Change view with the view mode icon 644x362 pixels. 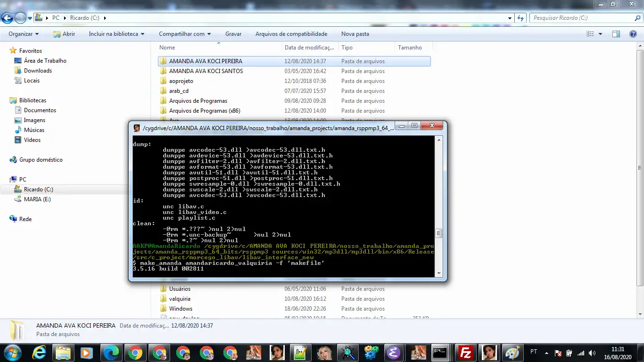pyautogui.click(x=590, y=34)
